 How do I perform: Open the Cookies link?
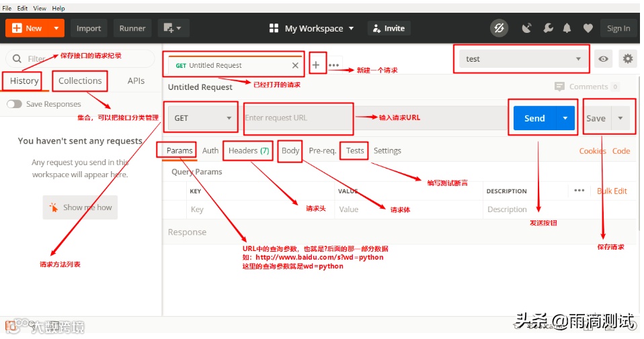point(593,151)
